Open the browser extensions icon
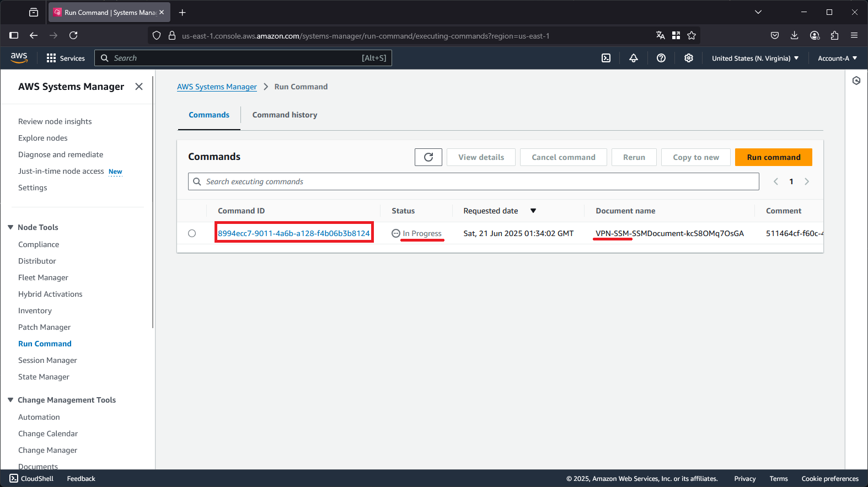 834,35
